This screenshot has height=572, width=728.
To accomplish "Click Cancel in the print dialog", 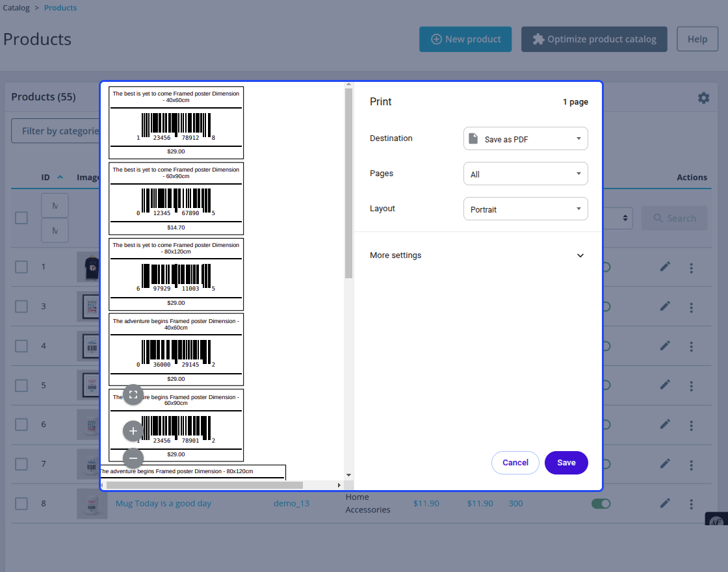I will pyautogui.click(x=515, y=463).
